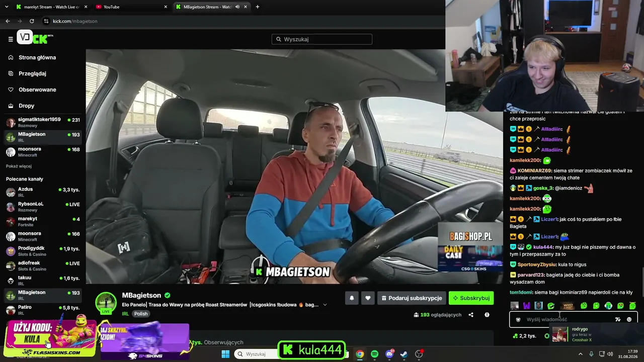Share the stream via share icon
644x362 pixels.
tap(471, 315)
